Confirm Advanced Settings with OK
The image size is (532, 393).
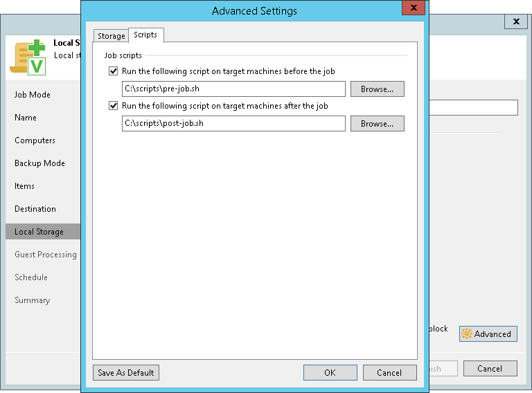[x=330, y=373]
